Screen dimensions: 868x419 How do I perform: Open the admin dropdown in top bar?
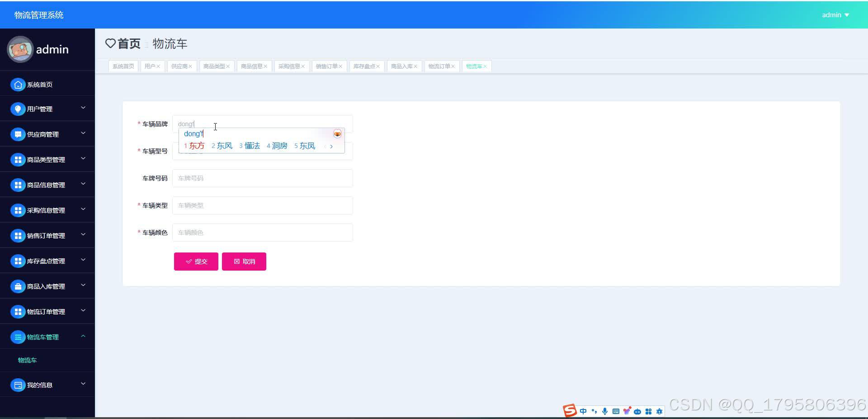[x=835, y=15]
